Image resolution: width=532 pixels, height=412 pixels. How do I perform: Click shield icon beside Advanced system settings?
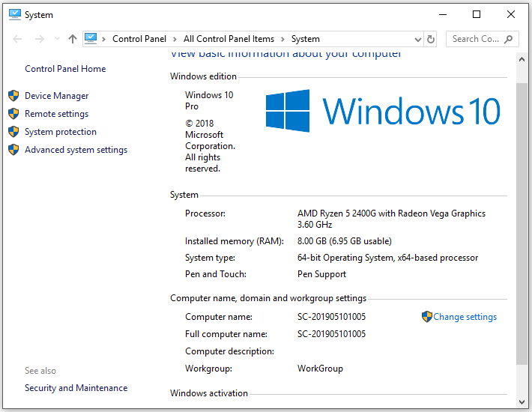point(13,150)
